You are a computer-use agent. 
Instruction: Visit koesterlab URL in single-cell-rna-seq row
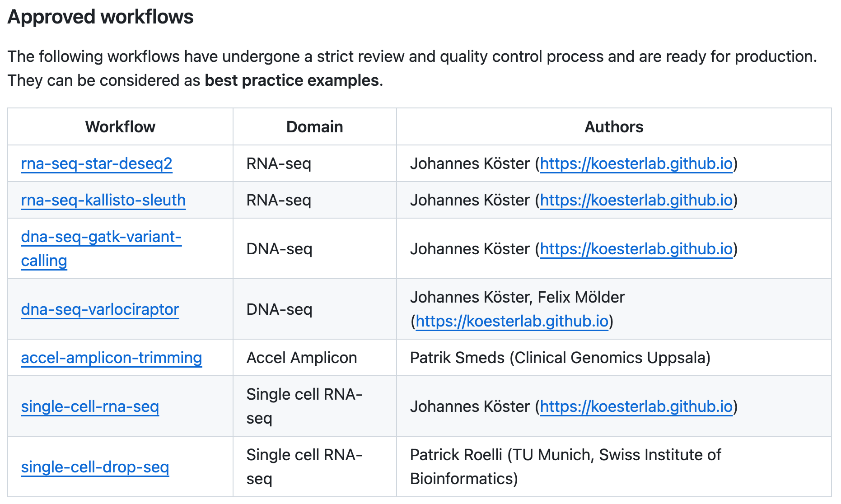click(636, 406)
